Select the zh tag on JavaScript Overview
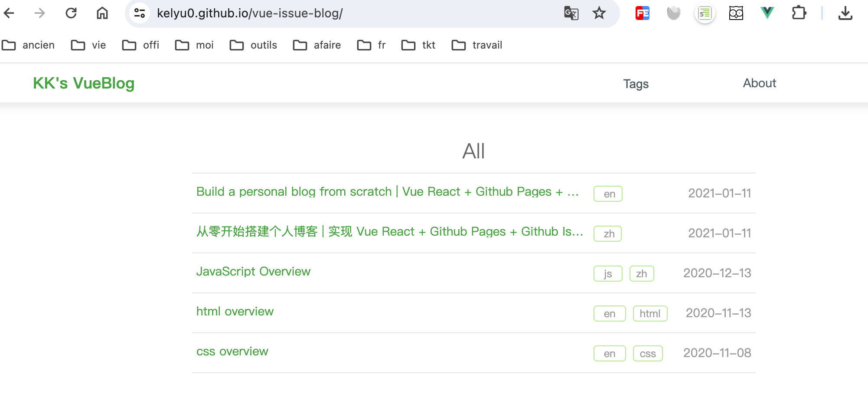 click(x=642, y=274)
